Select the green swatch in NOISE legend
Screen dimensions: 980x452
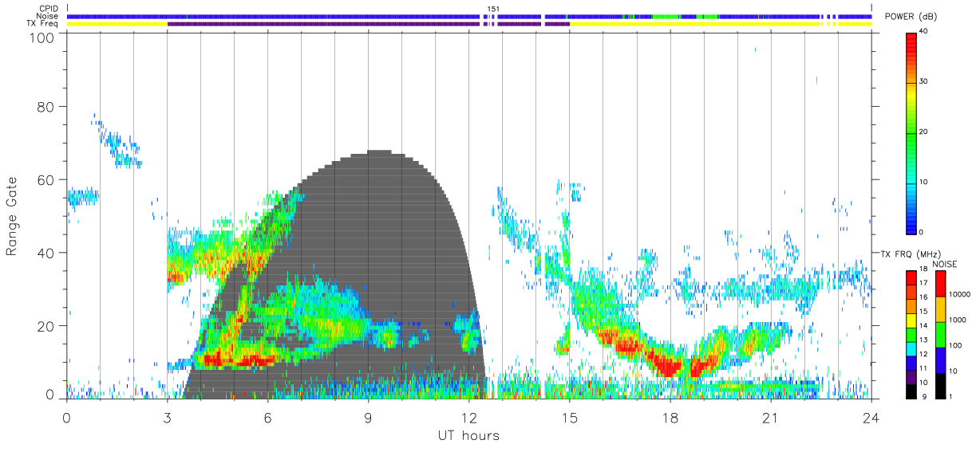coord(940,334)
